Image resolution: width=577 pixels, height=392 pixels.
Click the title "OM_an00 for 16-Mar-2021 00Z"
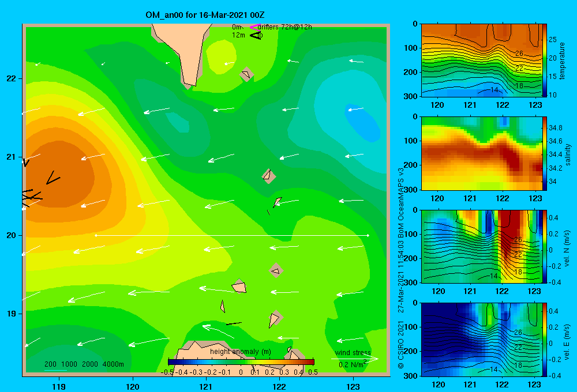[205, 15]
